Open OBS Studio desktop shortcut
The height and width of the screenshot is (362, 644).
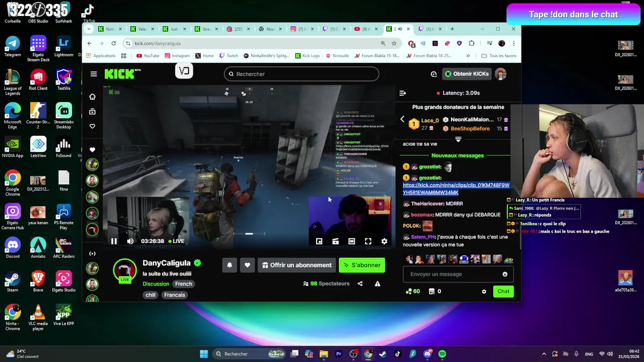pos(38,13)
